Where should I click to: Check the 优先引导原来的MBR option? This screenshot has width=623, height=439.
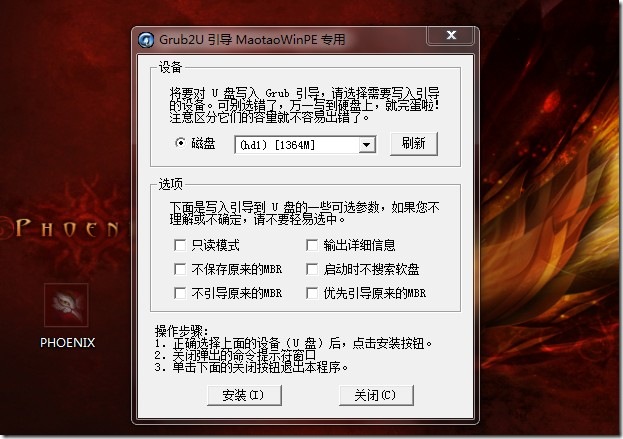coord(312,293)
